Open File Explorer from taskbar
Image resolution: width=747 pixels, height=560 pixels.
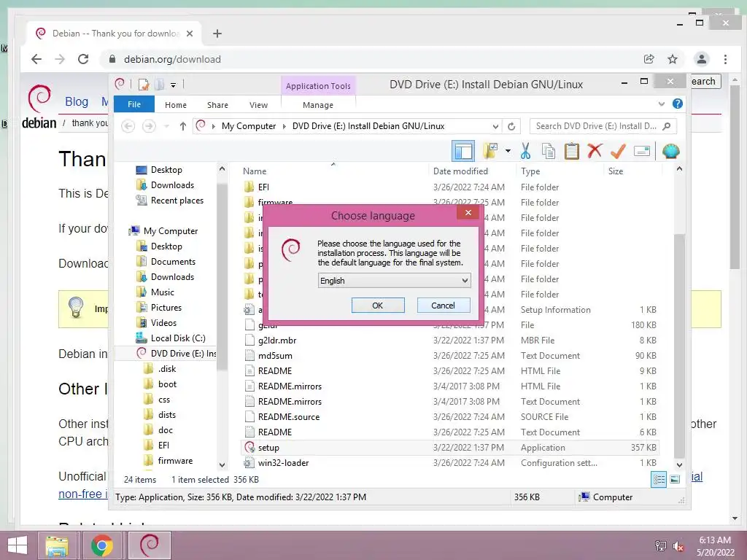click(x=57, y=545)
